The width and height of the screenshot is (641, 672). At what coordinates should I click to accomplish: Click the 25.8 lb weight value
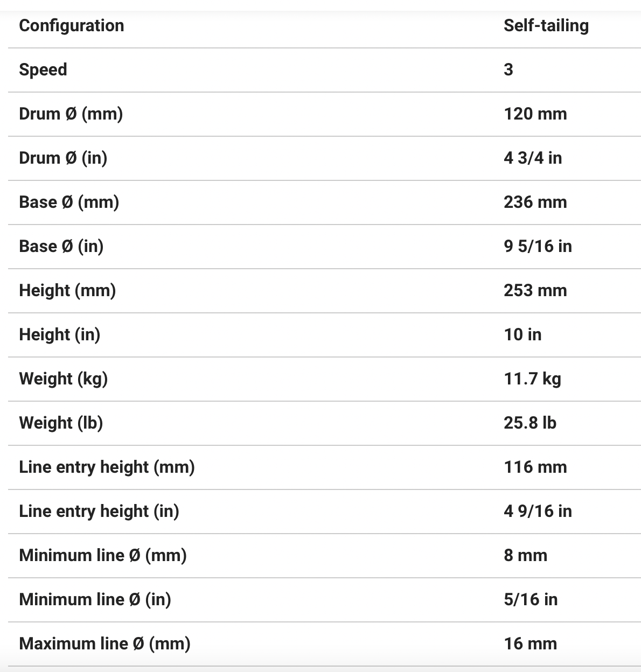(x=529, y=423)
